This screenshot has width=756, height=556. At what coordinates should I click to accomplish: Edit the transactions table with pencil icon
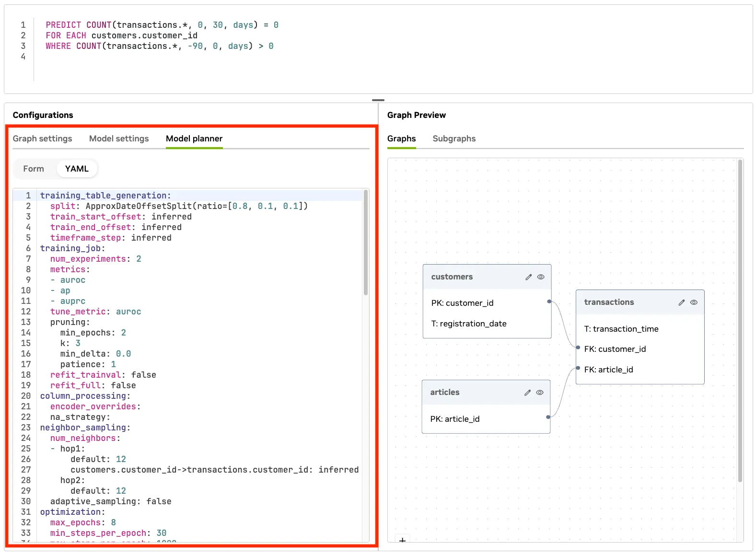(x=681, y=302)
